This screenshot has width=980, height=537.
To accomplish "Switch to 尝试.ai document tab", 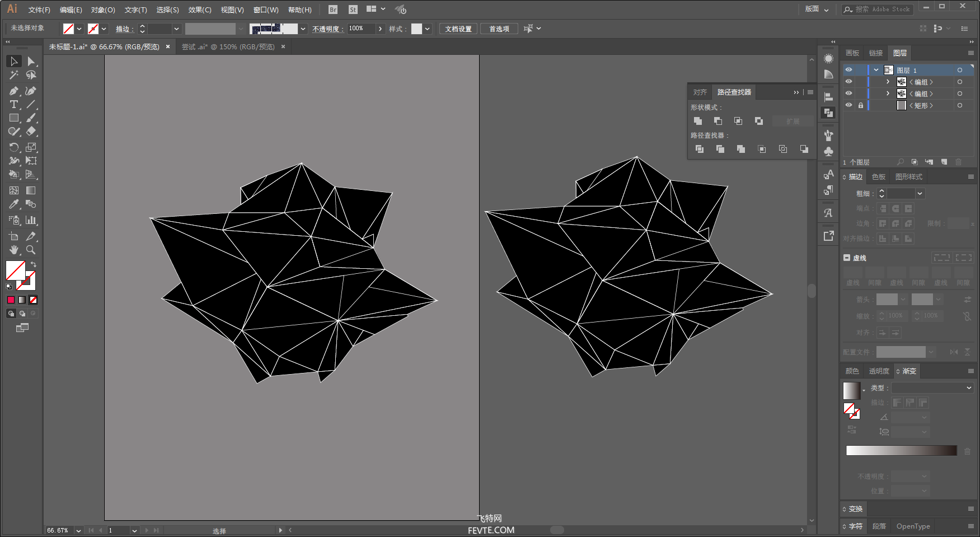I will point(228,47).
